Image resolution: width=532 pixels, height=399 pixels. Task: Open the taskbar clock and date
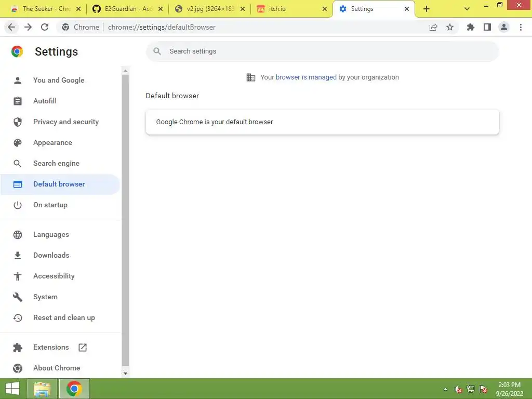[509, 389]
